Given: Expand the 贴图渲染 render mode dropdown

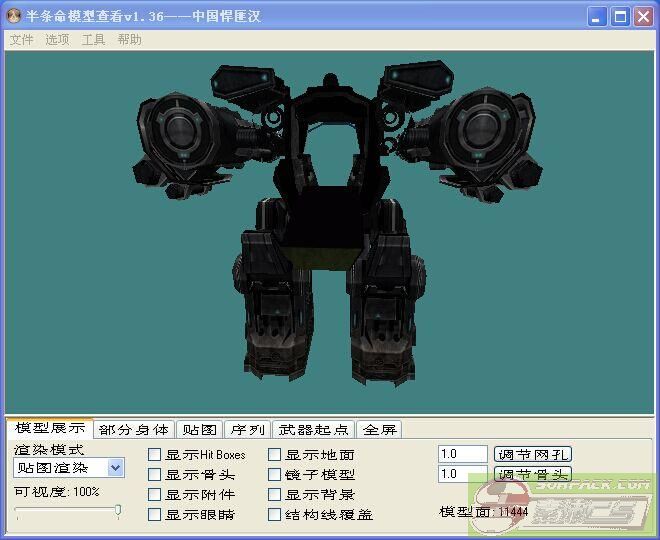Looking at the screenshot, I should click(x=115, y=468).
